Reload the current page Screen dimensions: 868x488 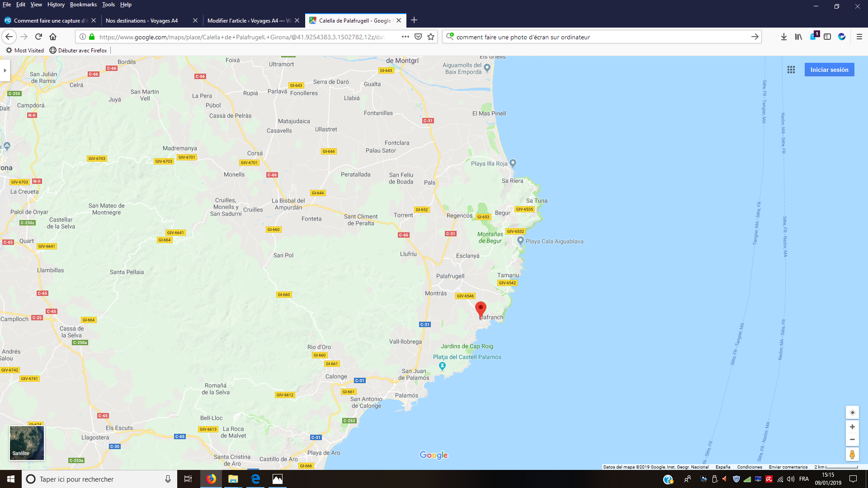tap(38, 37)
